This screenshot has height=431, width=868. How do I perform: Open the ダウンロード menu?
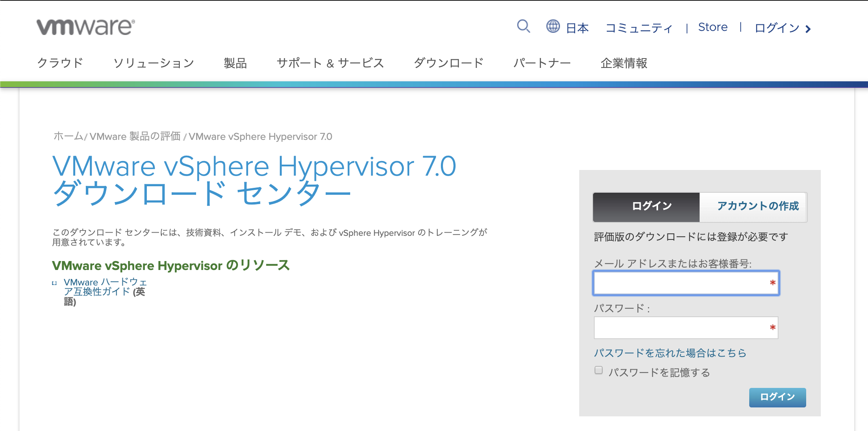pos(449,63)
